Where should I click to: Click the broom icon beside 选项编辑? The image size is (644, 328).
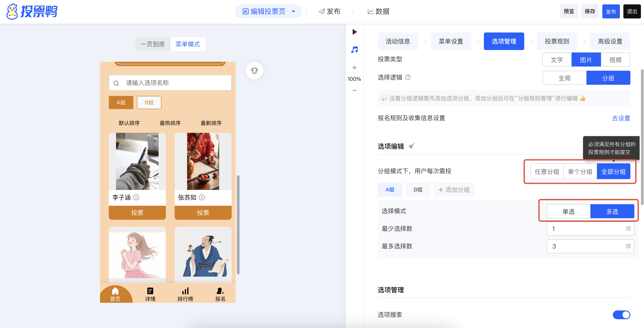coord(411,146)
